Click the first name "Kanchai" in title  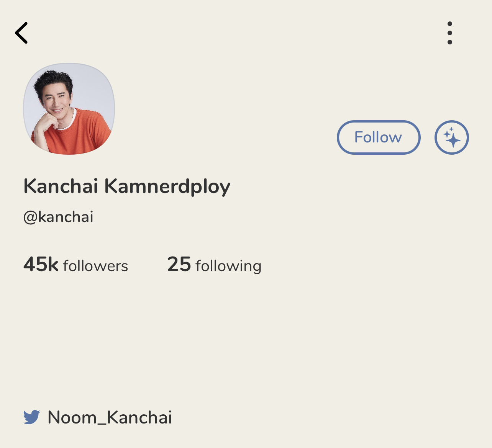pos(61,186)
